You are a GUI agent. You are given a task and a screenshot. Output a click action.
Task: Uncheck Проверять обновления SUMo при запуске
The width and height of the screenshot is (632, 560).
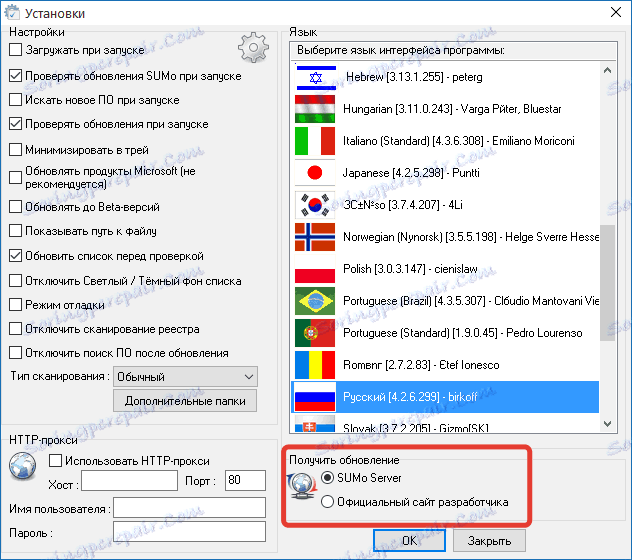[x=15, y=76]
